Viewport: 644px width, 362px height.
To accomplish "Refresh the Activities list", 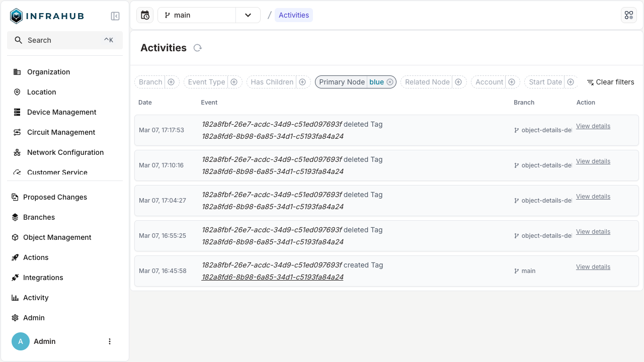I will (x=197, y=47).
